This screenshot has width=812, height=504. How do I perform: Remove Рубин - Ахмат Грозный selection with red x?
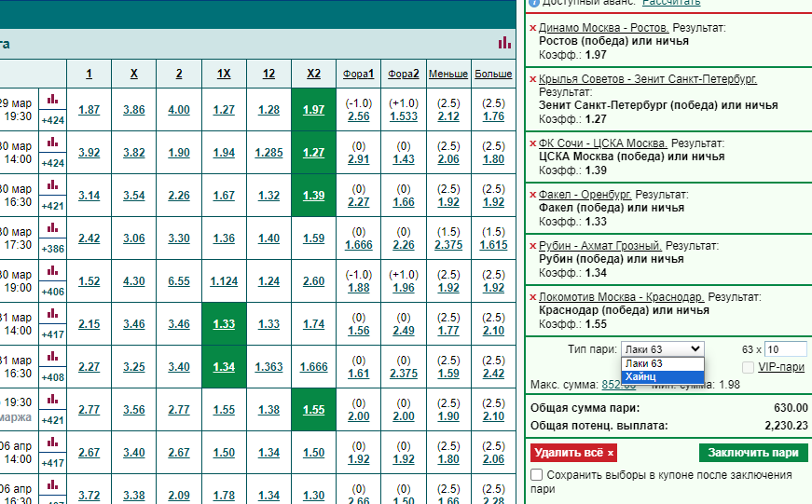tap(533, 246)
